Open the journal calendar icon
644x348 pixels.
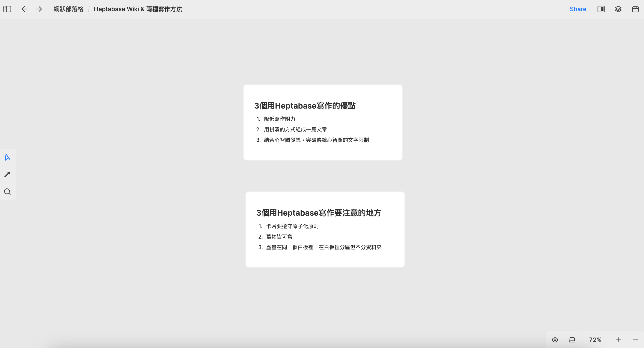pyautogui.click(x=635, y=9)
